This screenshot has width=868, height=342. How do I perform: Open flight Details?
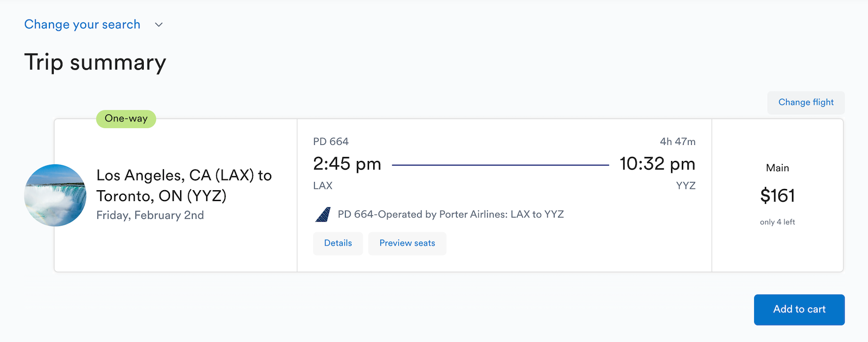338,243
